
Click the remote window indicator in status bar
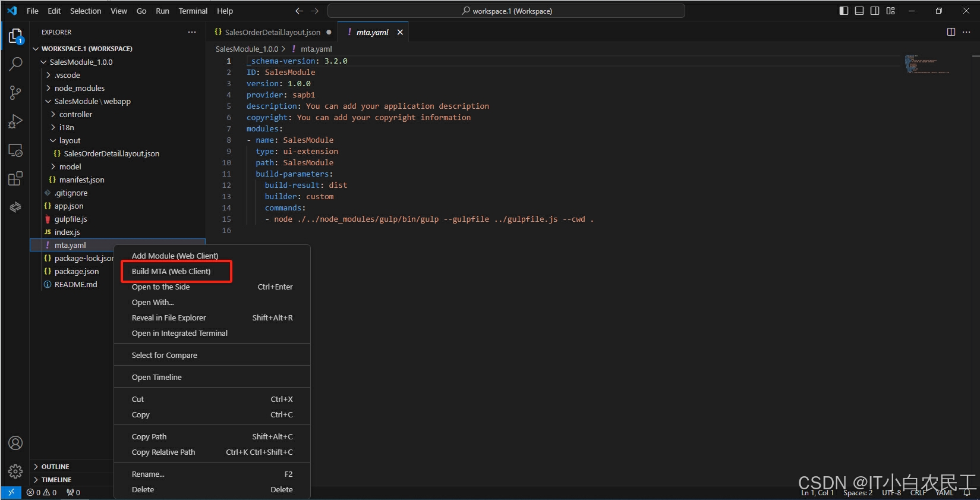coord(11,492)
